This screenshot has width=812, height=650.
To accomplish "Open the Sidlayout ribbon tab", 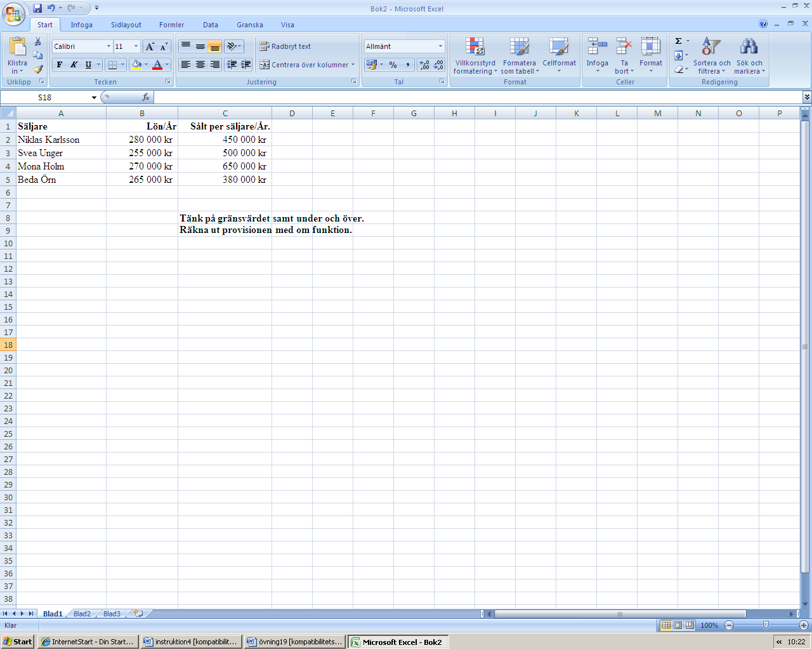I will tap(126, 25).
